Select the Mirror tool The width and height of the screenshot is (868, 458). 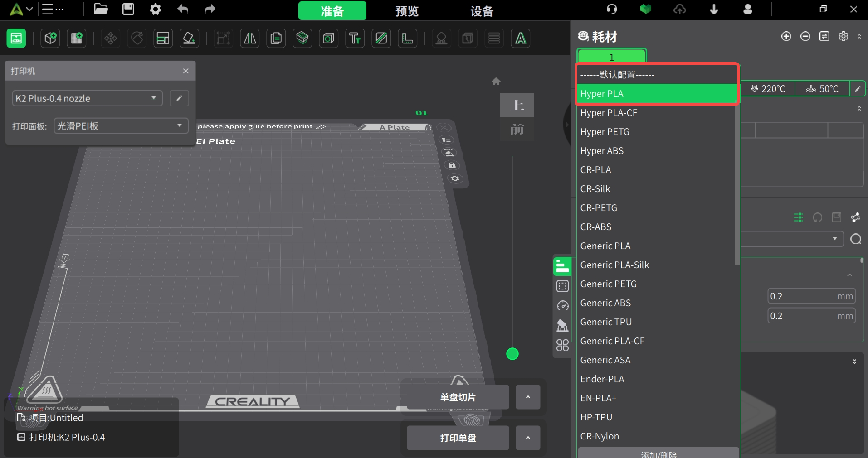coord(250,39)
